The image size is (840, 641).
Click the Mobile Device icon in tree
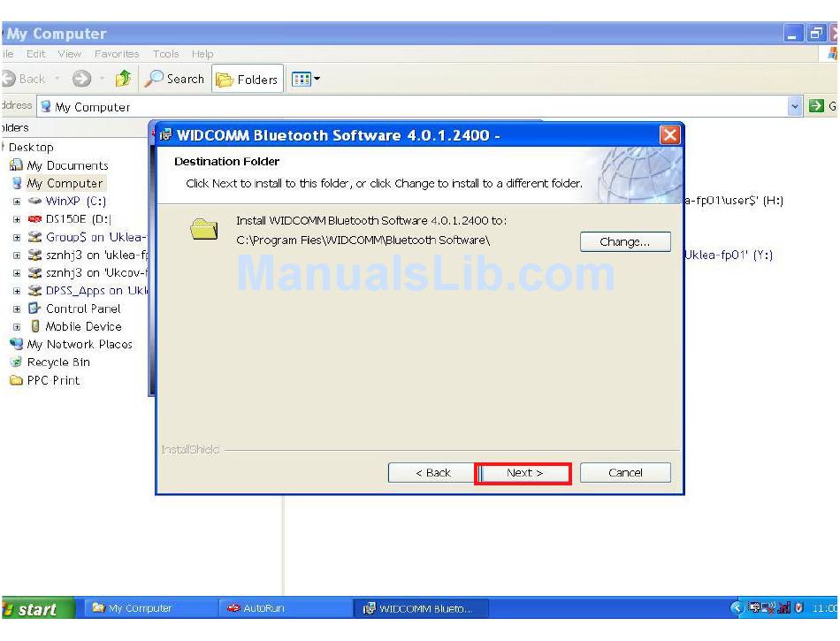click(x=35, y=326)
